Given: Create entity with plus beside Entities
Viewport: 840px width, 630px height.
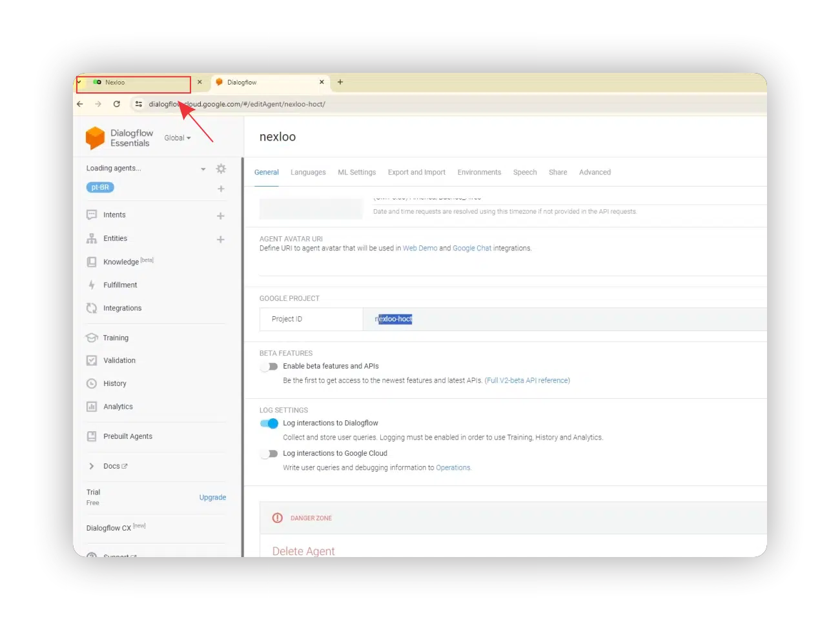Looking at the screenshot, I should pyautogui.click(x=221, y=239).
